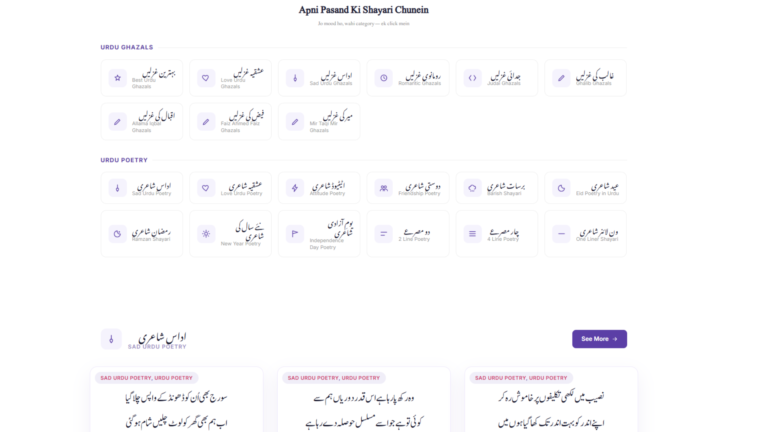Click the sun icon for New Year Poetry
Image resolution: width=768 pixels, height=432 pixels.
click(206, 234)
